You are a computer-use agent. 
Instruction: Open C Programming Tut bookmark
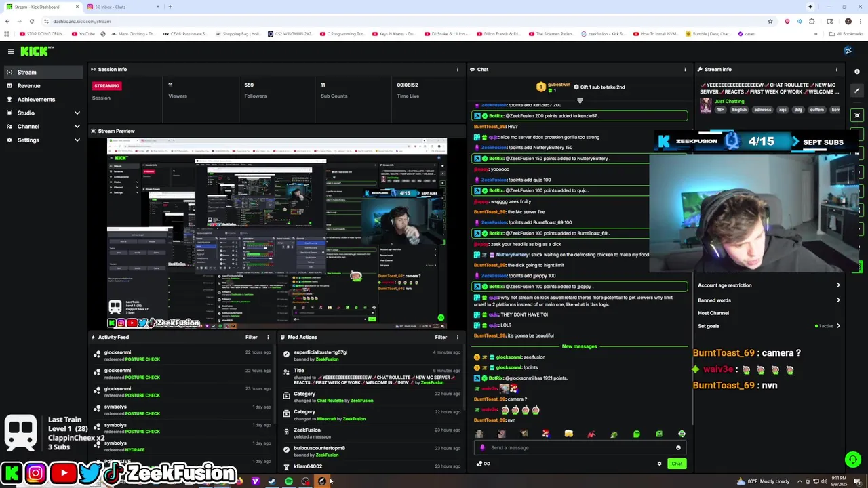[x=342, y=34]
